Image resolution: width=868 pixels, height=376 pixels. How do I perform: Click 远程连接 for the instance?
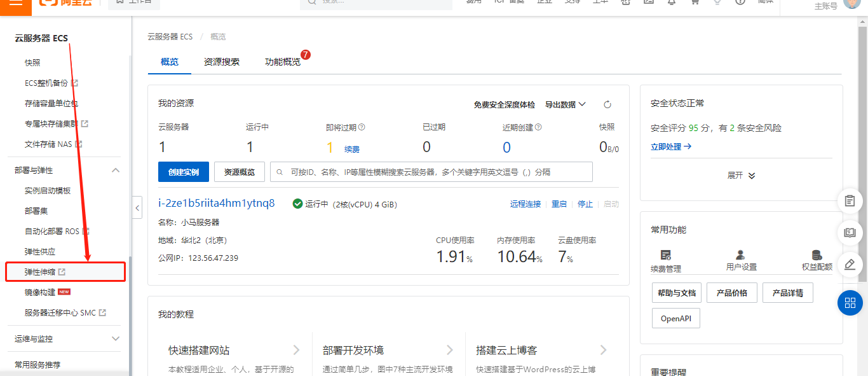(x=526, y=204)
